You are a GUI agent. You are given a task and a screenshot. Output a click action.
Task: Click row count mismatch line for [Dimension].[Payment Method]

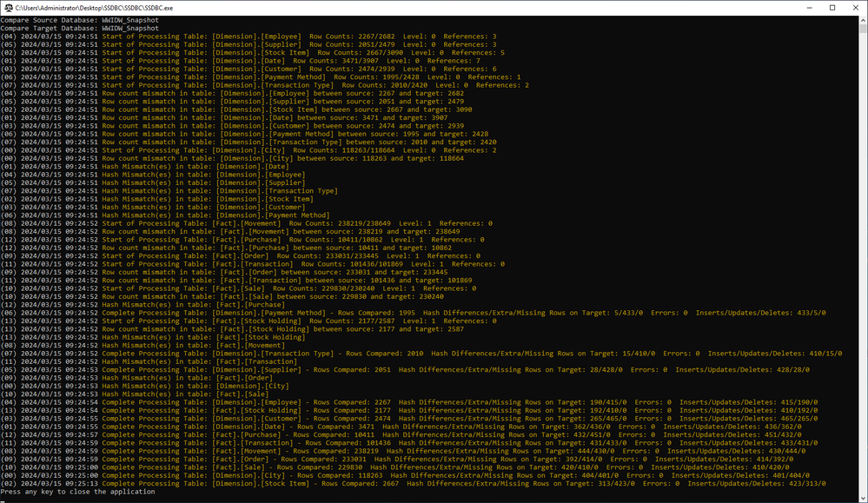(245, 134)
